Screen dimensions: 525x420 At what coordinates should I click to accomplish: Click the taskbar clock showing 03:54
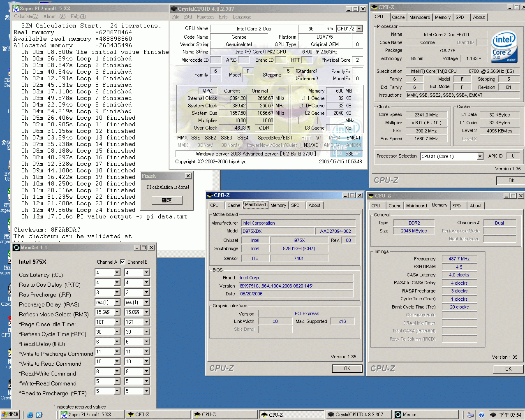tap(510, 415)
